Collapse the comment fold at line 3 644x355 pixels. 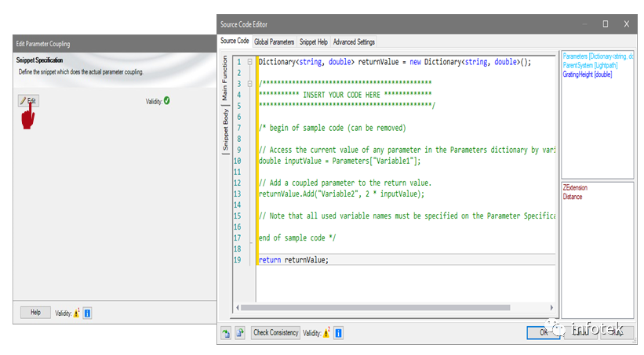tap(249, 84)
